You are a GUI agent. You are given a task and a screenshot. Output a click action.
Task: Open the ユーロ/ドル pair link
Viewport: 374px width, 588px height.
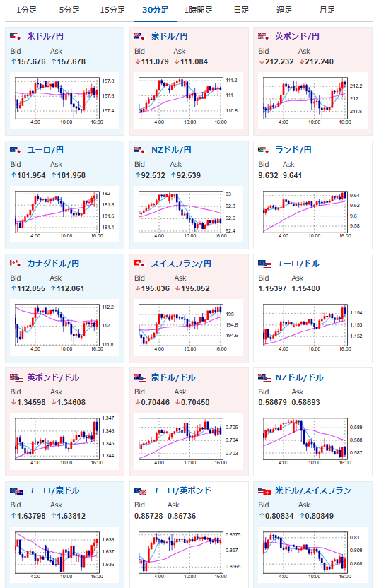pyautogui.click(x=297, y=264)
